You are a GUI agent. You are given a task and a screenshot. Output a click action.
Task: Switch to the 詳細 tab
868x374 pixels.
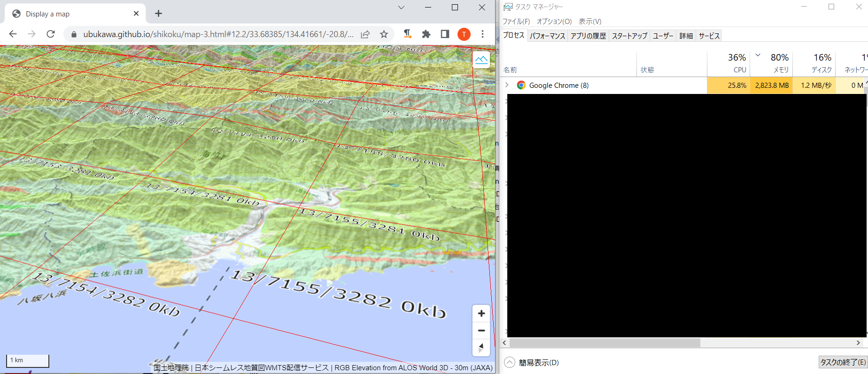tap(686, 36)
